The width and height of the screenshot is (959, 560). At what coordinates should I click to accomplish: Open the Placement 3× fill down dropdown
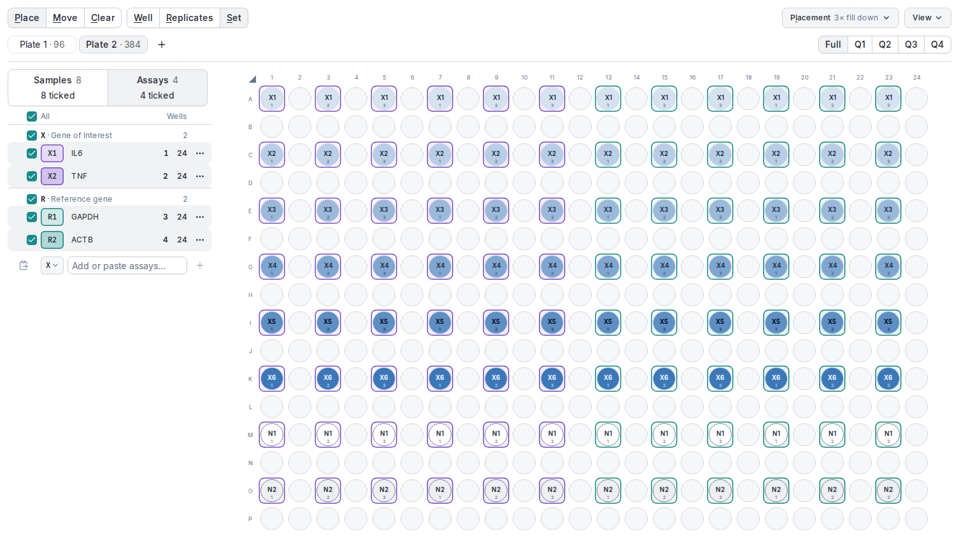(x=840, y=18)
